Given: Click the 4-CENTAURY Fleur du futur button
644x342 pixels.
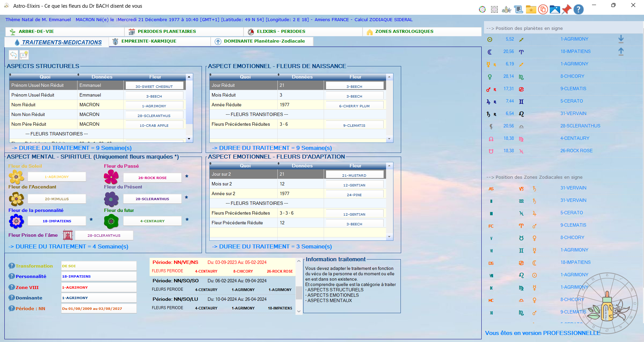Looking at the screenshot, I should (153, 221).
